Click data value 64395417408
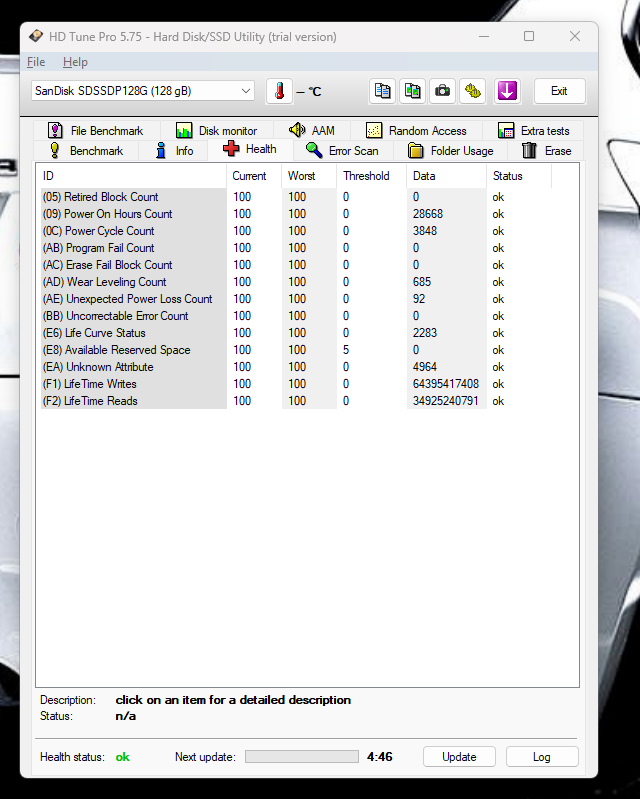 pos(446,384)
